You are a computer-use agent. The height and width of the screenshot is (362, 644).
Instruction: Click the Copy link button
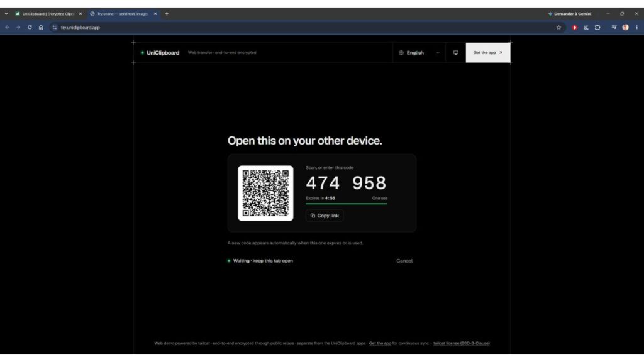(x=325, y=216)
